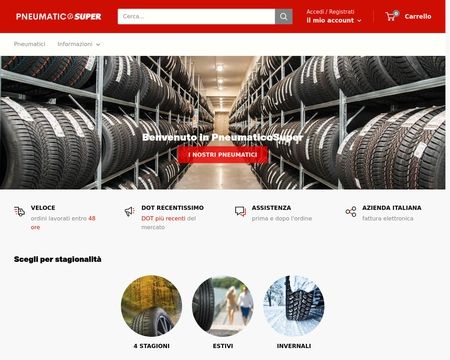Click the ESTIVI label
The width and height of the screenshot is (450, 360).
pos(223,346)
